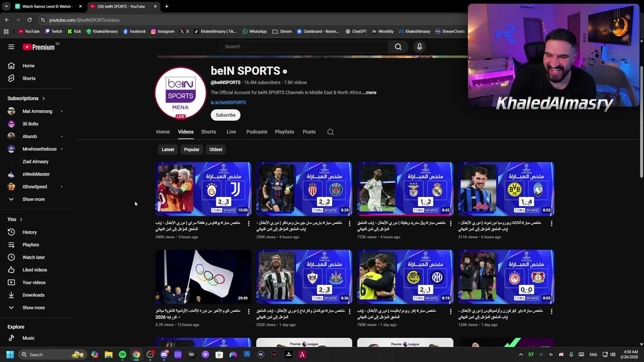Expand channel description with ...more
This screenshot has height=362, width=644.
pyautogui.click(x=370, y=93)
